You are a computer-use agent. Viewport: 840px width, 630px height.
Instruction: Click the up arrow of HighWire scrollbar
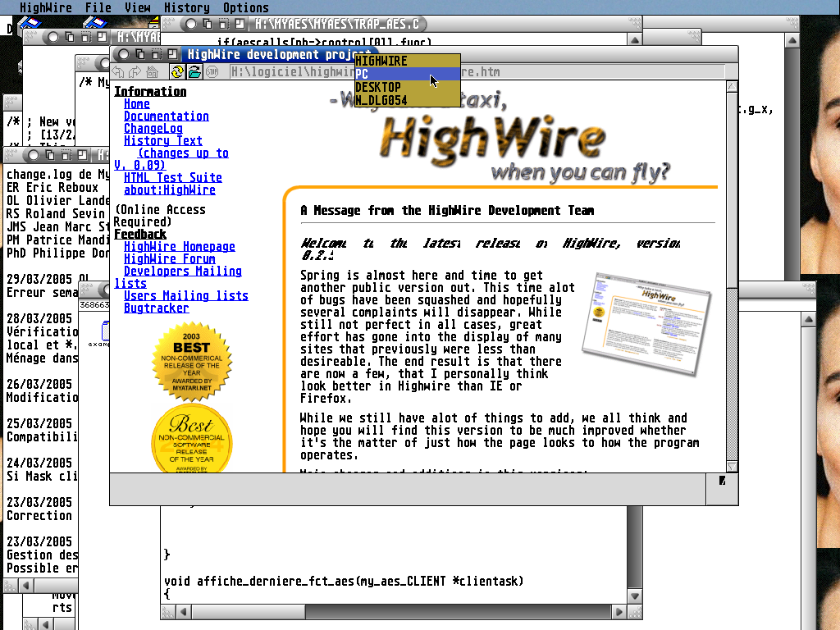pos(732,86)
